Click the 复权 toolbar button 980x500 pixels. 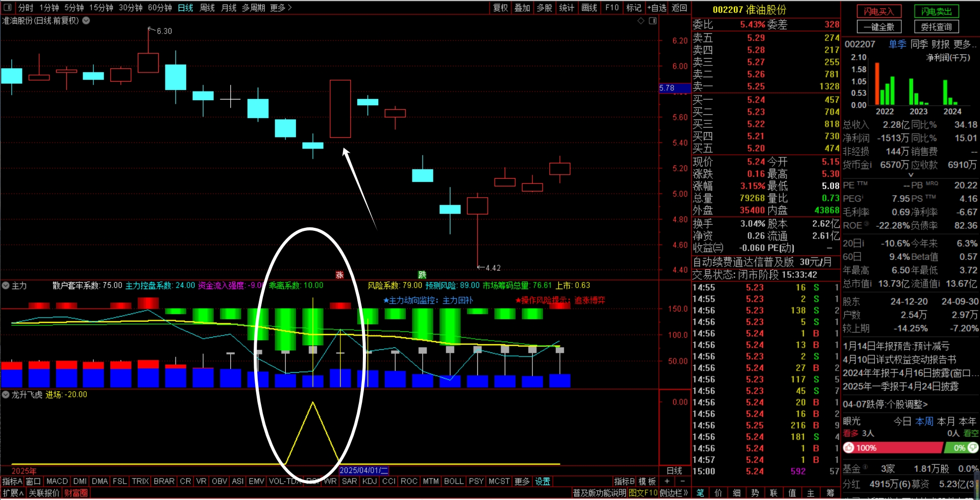pos(500,8)
